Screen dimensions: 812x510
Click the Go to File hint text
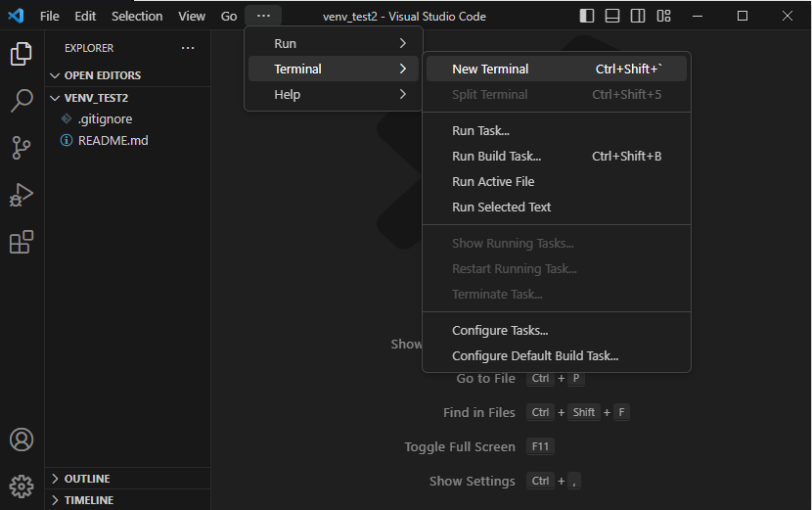coord(486,379)
